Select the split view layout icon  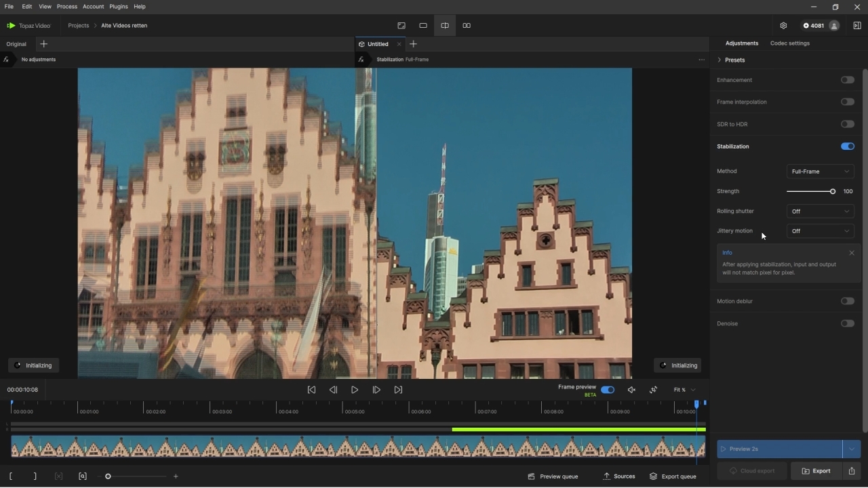point(445,26)
